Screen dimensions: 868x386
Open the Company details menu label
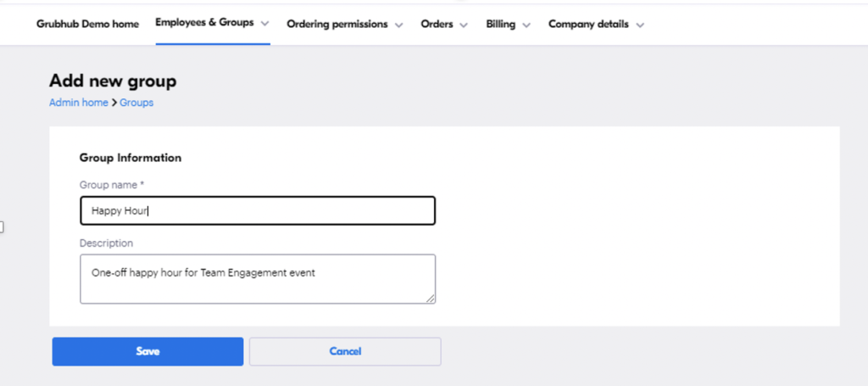588,25
